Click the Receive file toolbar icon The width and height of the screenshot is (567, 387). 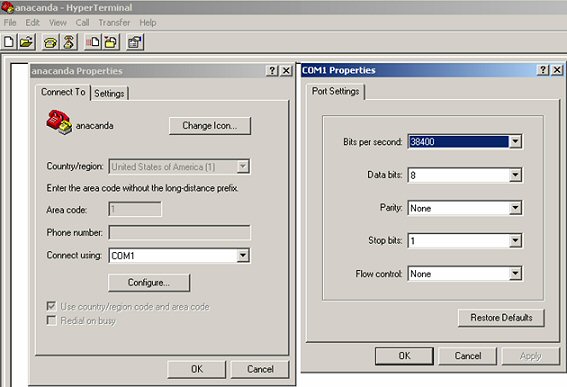pyautogui.click(x=111, y=42)
